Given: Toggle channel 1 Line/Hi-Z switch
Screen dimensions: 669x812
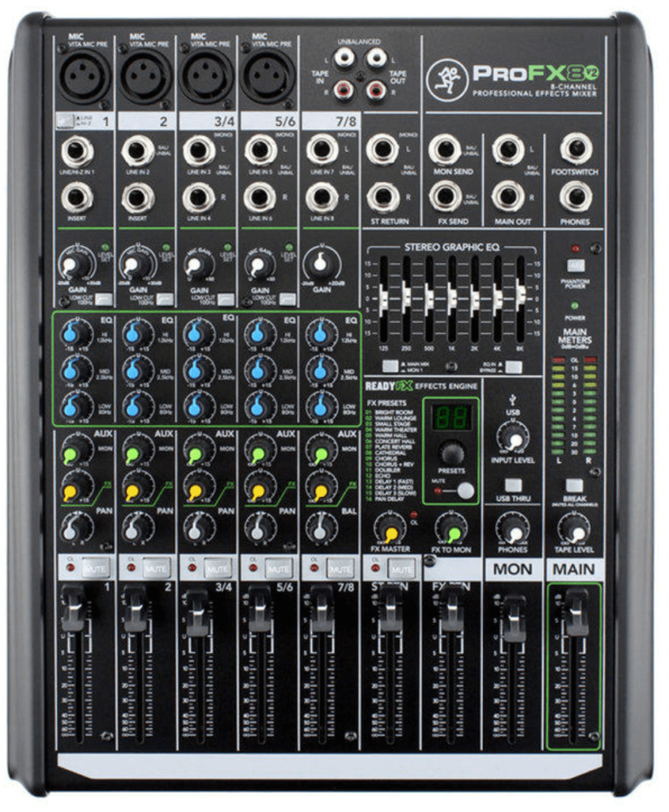Looking at the screenshot, I should click(x=65, y=122).
